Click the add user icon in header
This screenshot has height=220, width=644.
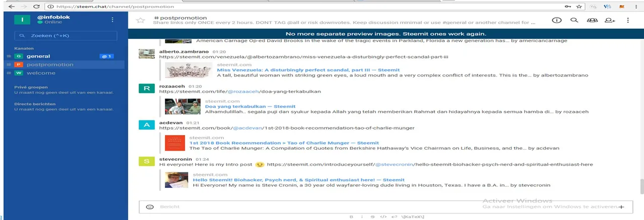[x=610, y=20]
